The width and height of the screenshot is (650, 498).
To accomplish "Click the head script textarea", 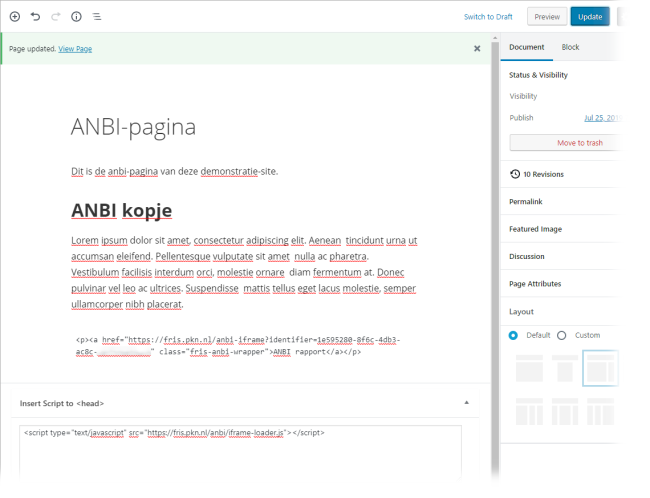I will click(x=240, y=453).
